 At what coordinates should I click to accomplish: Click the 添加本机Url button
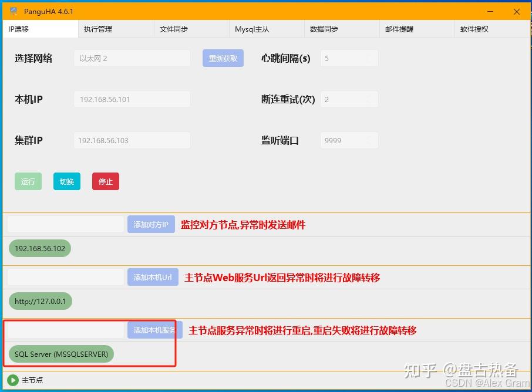point(153,277)
